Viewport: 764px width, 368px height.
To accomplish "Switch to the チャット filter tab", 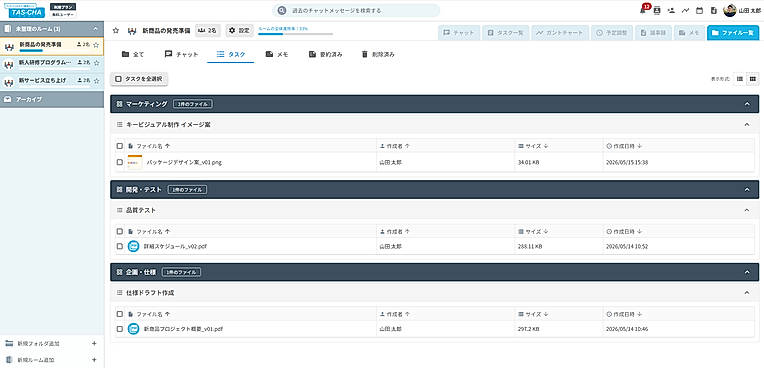I will pyautogui.click(x=182, y=55).
